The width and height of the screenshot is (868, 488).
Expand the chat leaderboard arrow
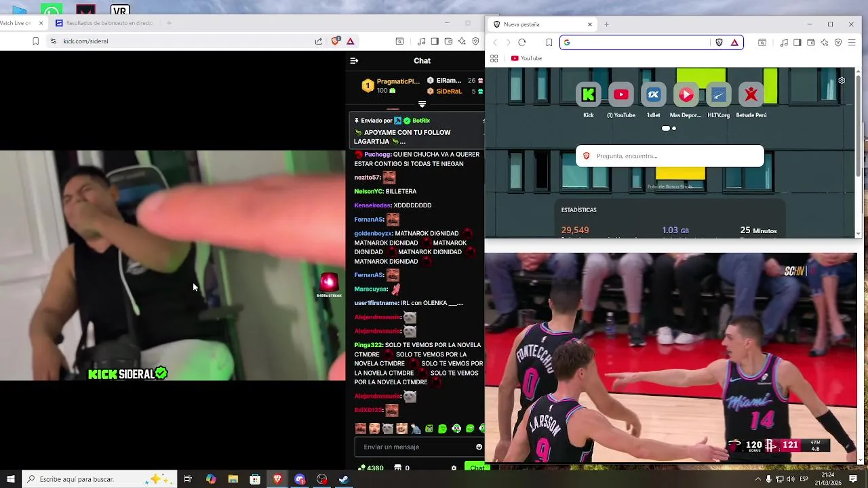422,104
